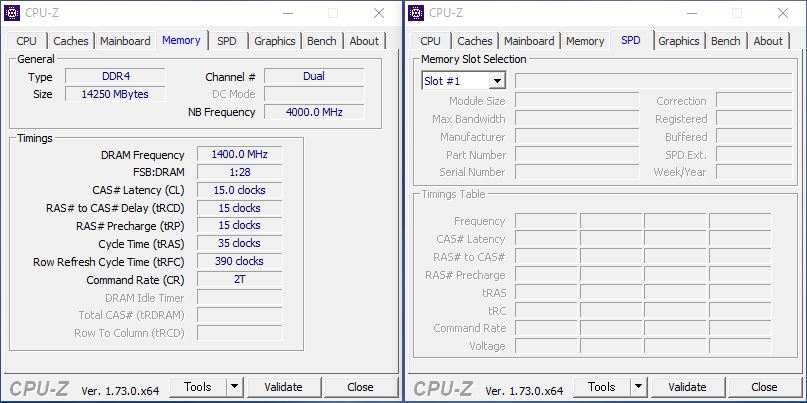
Task: Click the empty DC Mode field
Action: click(x=314, y=94)
